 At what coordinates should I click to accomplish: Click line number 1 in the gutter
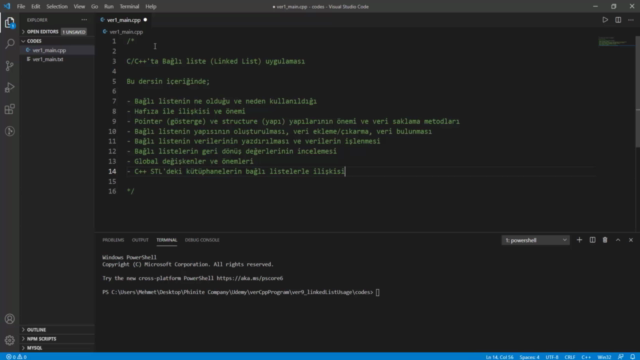(x=114, y=41)
